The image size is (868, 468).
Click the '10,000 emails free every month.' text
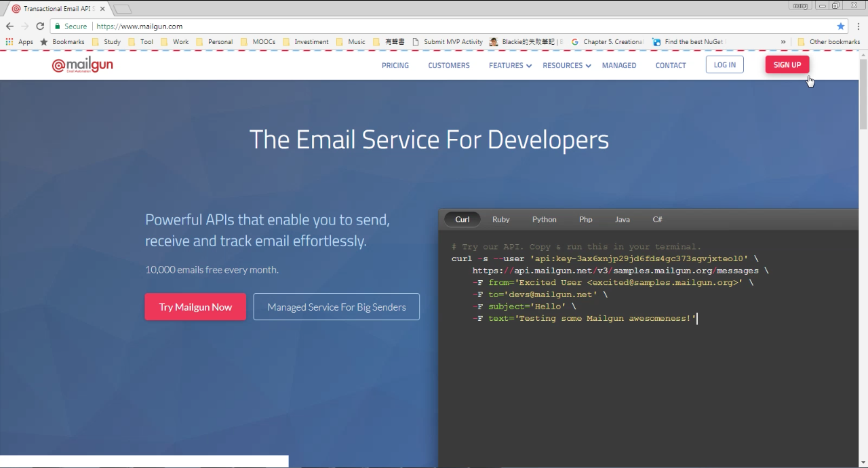[212, 269]
